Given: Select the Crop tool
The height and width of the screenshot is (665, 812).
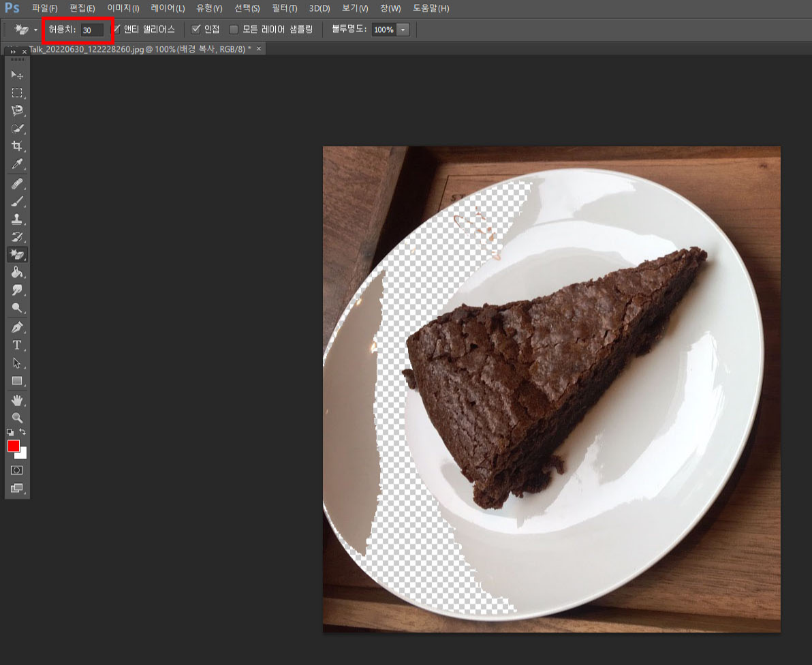Looking at the screenshot, I should [x=17, y=145].
